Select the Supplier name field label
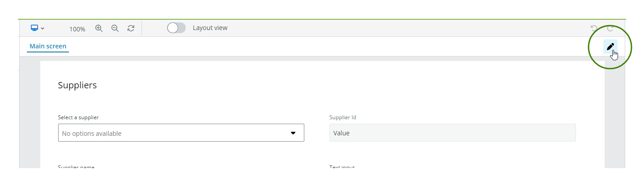 [76, 167]
